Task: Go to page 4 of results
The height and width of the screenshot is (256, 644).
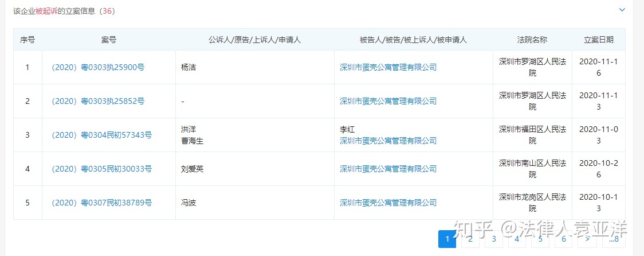Action: (x=517, y=239)
